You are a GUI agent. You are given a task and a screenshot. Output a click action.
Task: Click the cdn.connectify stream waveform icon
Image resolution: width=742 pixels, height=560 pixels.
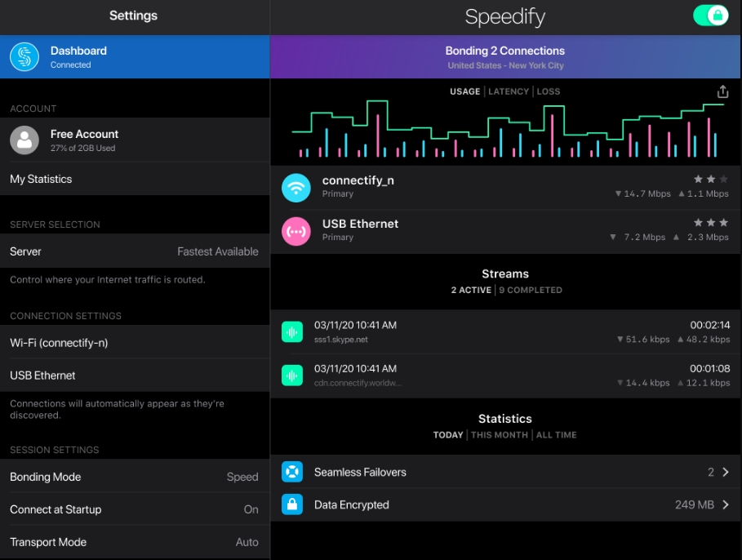292,376
